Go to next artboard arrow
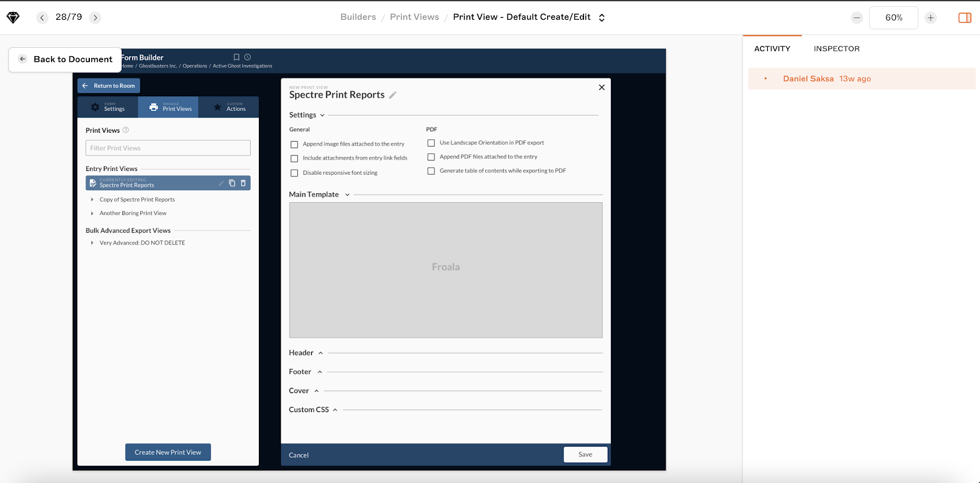This screenshot has height=483, width=980. tap(95, 18)
